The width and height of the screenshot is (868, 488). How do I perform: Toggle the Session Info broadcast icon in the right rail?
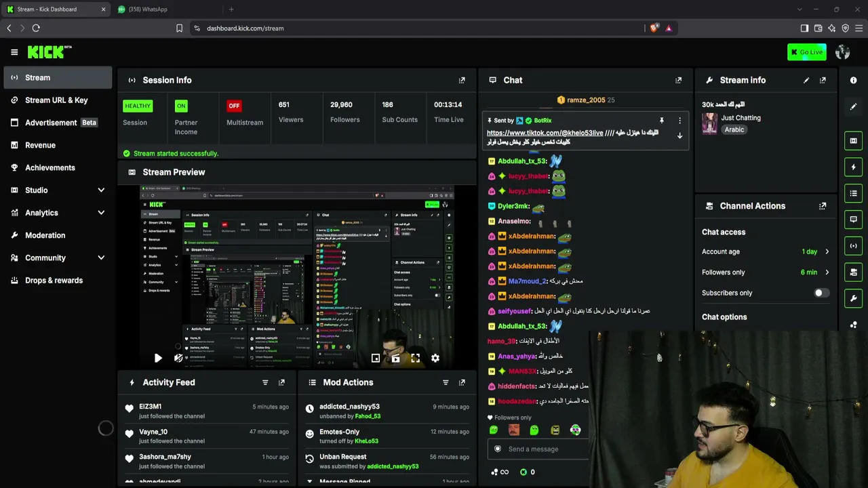(x=854, y=246)
